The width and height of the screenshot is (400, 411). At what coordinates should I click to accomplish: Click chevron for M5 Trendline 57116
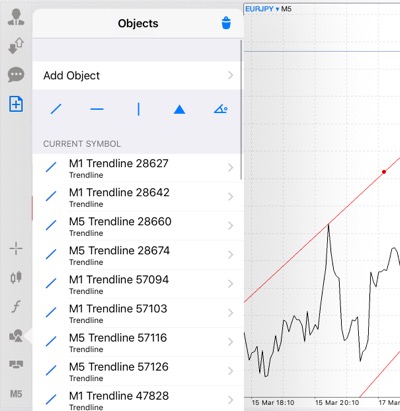pyautogui.click(x=230, y=342)
